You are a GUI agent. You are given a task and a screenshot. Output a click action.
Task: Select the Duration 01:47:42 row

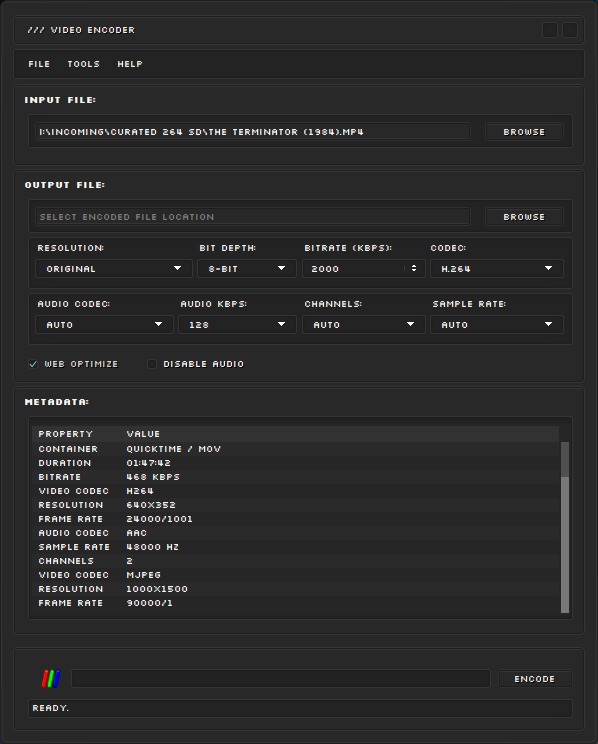coord(296,463)
